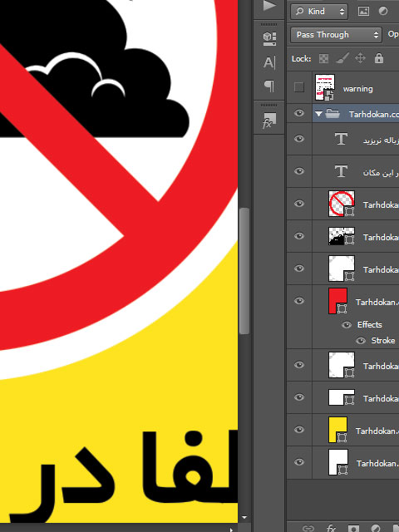Click the canvas scroll down arrow
This screenshot has height=532, width=399.
click(244, 518)
